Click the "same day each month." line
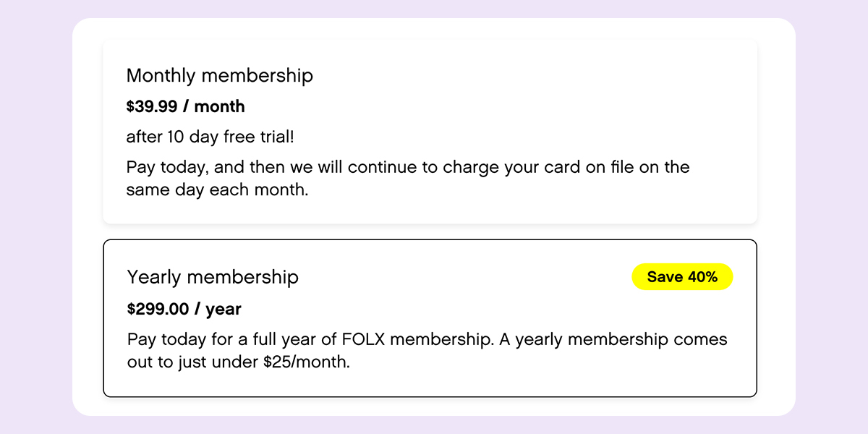 click(217, 190)
